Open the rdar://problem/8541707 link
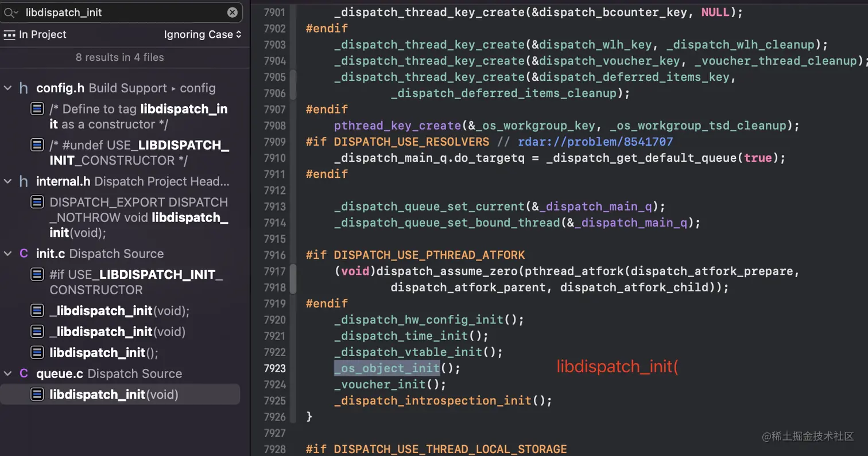Viewport: 868px width, 456px height. (595, 142)
